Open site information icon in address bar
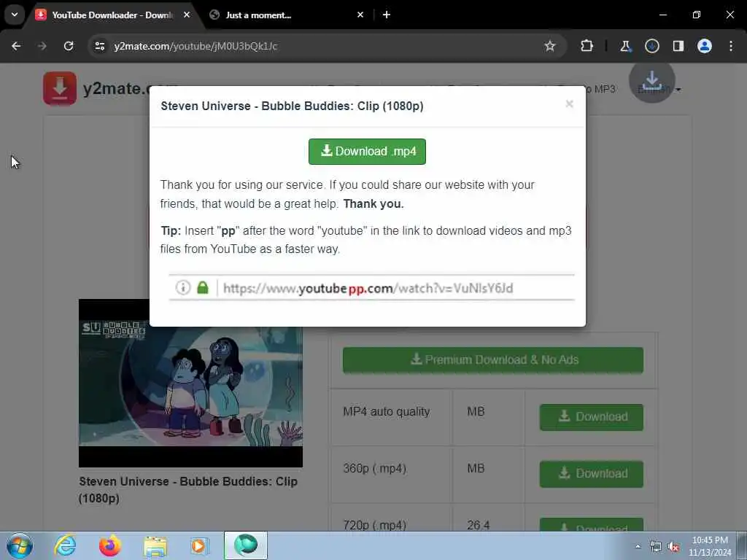Screen dimensions: 747x560 point(99,46)
